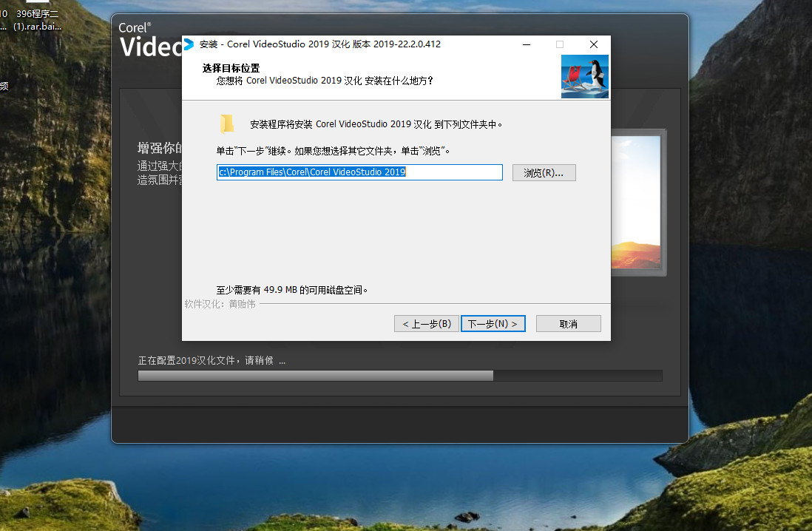Click the configuration progress bar

click(x=400, y=376)
